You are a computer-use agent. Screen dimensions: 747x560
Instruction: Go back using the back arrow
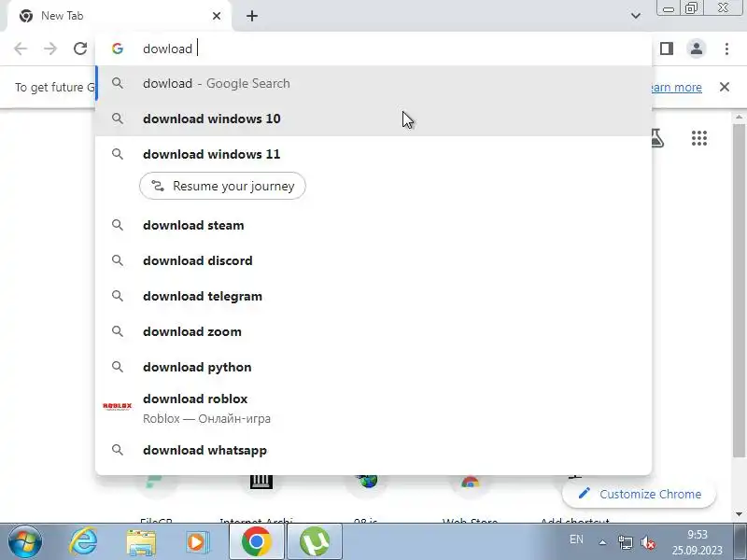21,49
